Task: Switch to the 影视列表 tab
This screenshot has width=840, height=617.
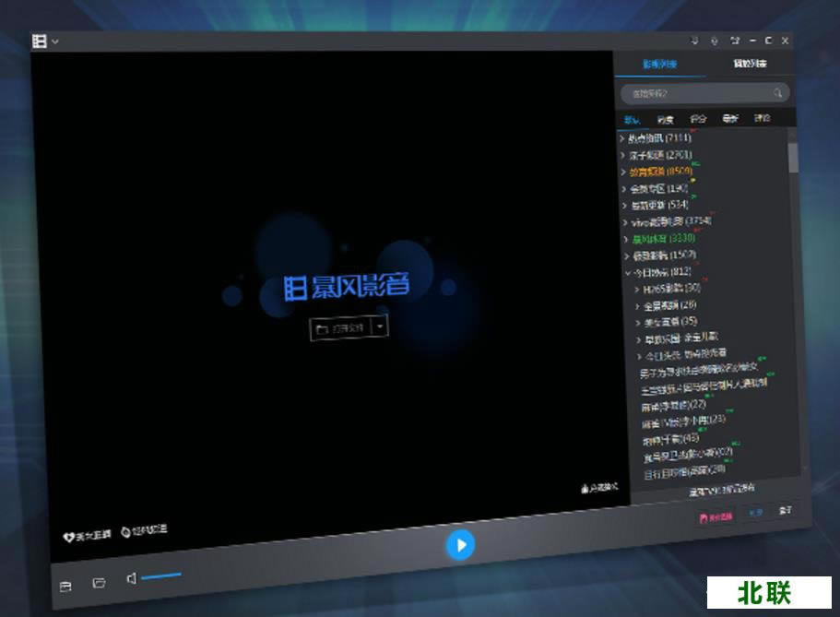Action: (659, 64)
